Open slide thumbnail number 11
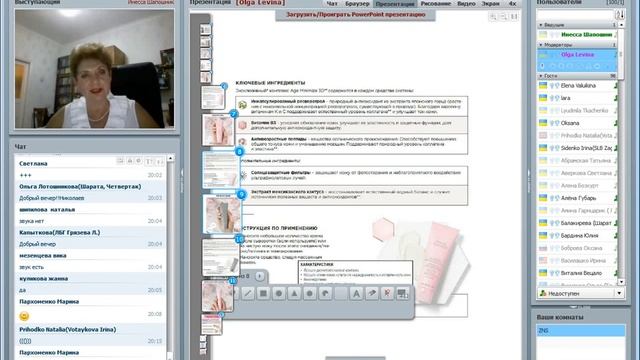640x360 pixels. (218, 296)
